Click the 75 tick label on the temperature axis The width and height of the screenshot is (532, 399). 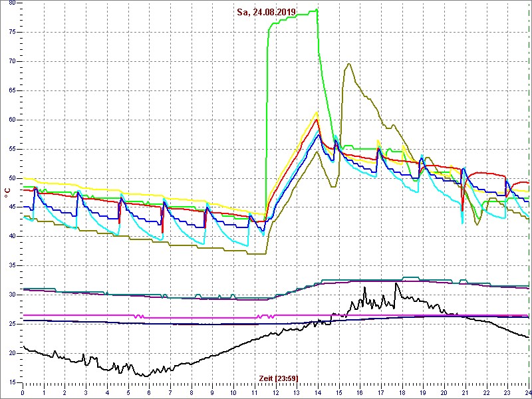tap(11, 32)
